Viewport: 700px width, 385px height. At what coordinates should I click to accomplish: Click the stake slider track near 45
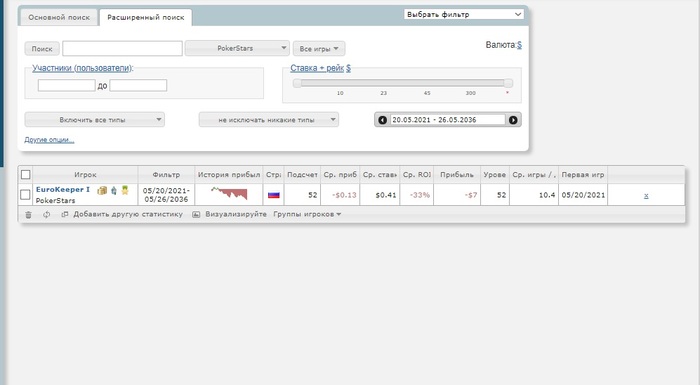[427, 83]
